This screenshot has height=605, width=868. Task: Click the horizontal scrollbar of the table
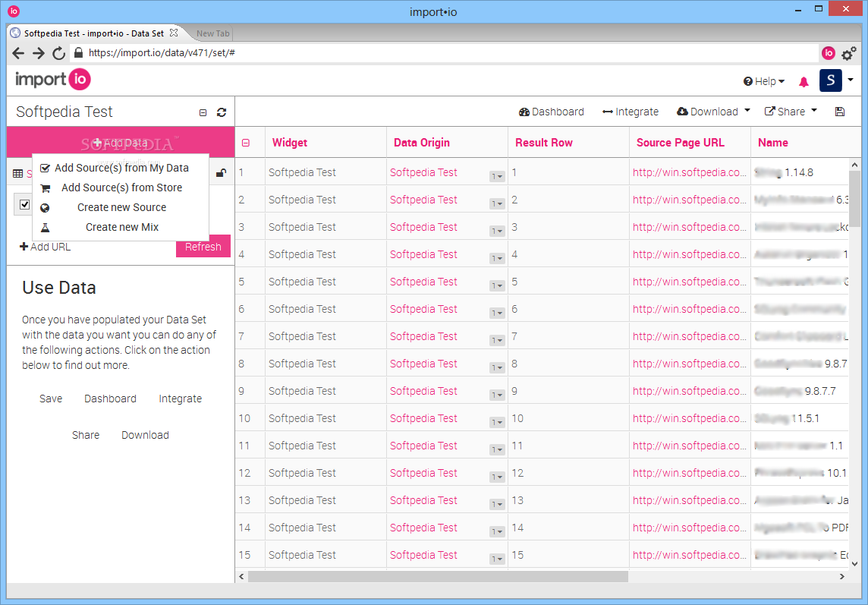439,576
